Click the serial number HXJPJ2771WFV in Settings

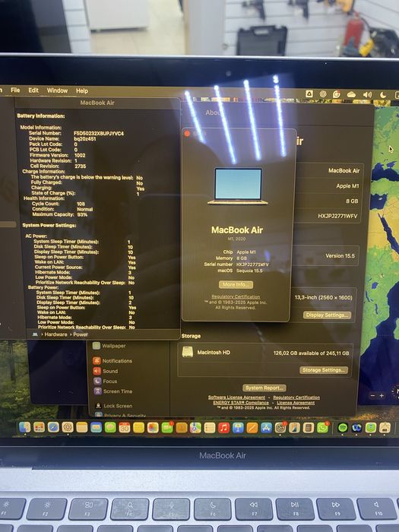337,216
